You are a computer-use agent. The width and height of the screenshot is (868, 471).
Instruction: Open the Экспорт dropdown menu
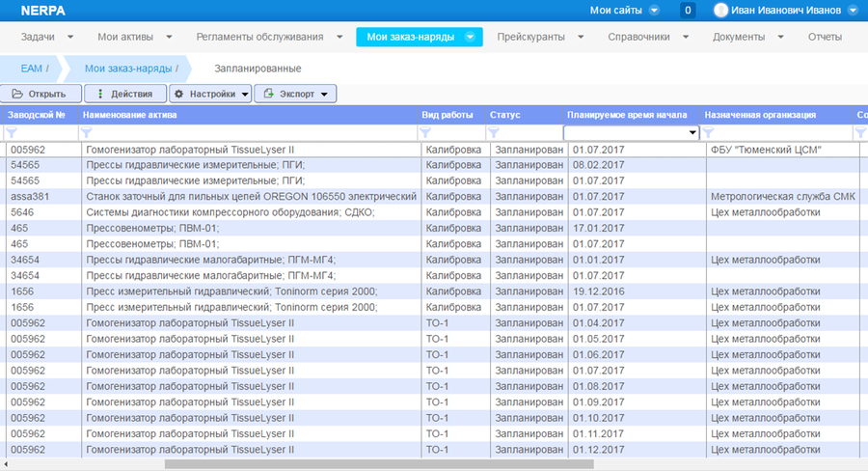point(295,94)
